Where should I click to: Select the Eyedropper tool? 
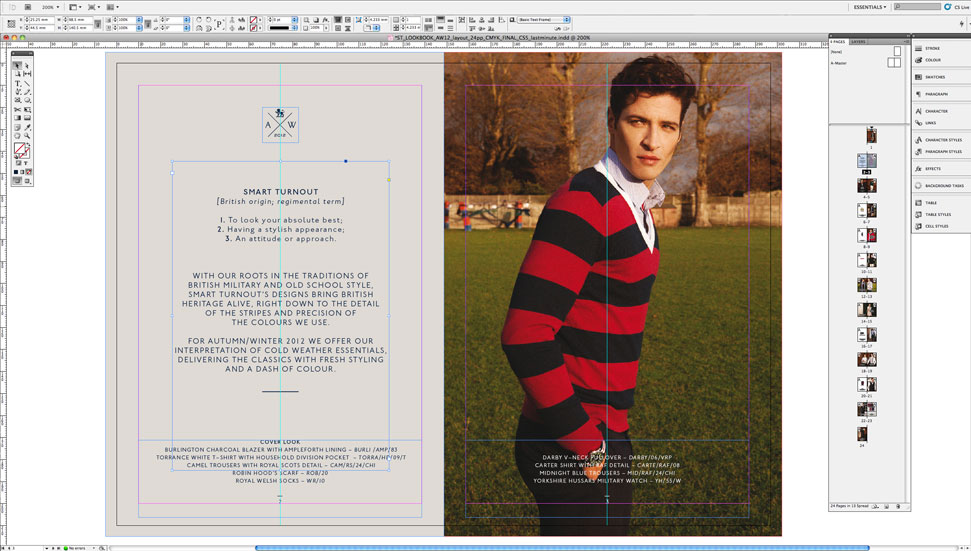pyautogui.click(x=27, y=128)
